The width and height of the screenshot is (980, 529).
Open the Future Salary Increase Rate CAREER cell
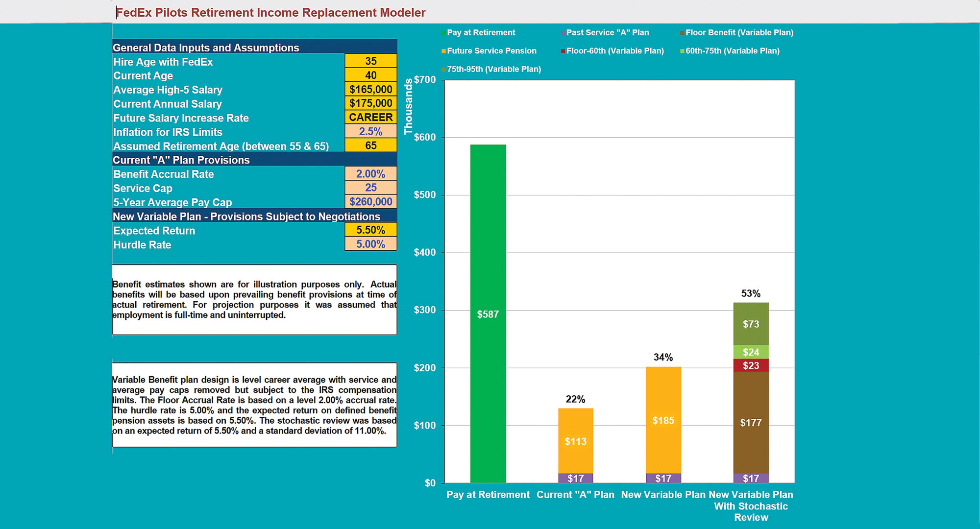tap(371, 118)
